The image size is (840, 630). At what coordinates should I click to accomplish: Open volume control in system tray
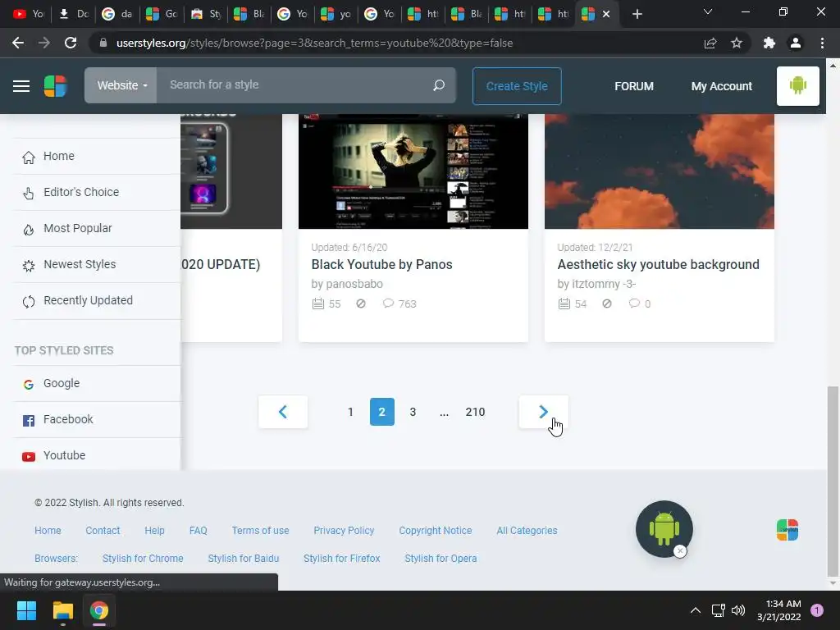click(x=738, y=610)
